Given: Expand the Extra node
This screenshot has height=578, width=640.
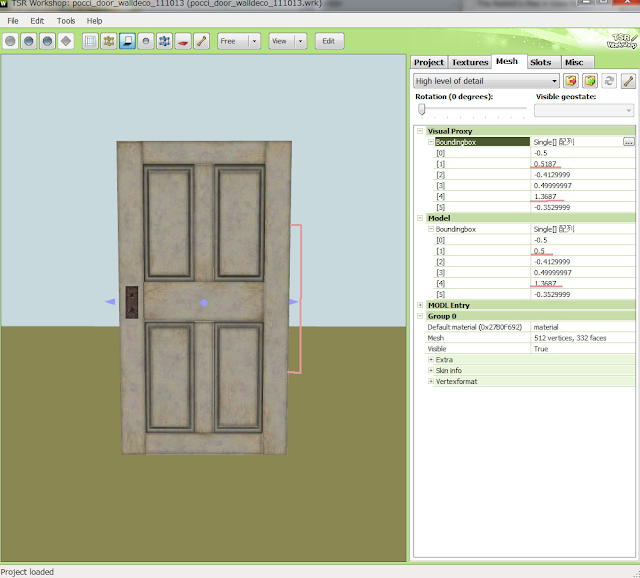Looking at the screenshot, I should (431, 360).
